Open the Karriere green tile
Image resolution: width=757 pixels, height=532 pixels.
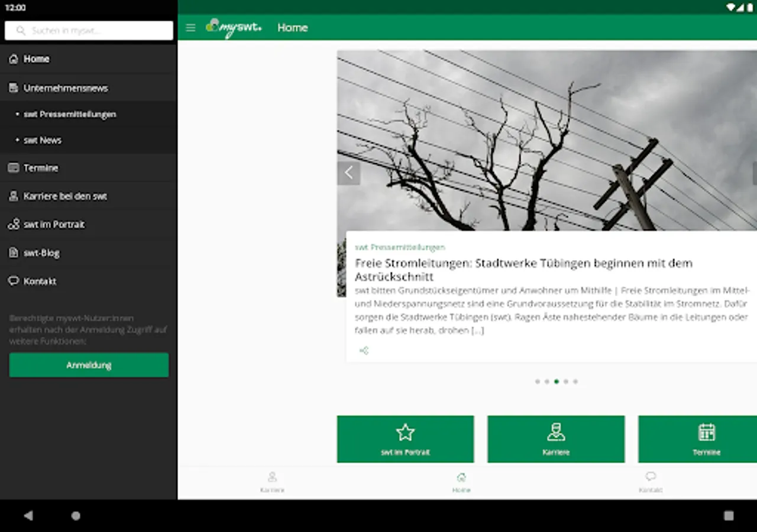(556, 439)
